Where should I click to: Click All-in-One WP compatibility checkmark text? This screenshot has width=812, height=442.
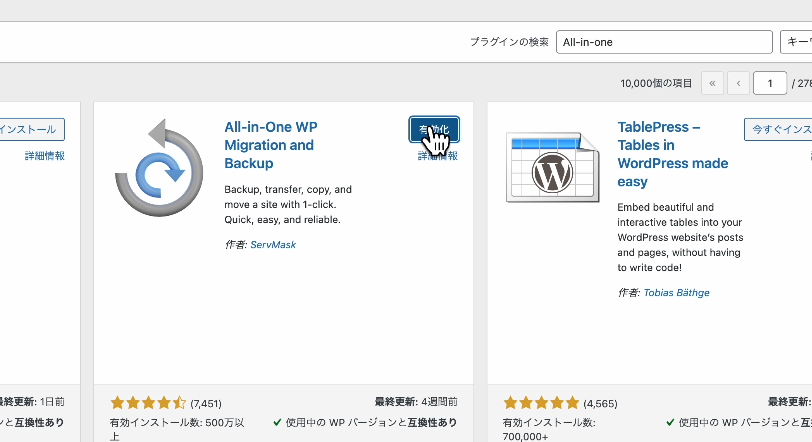(365, 422)
